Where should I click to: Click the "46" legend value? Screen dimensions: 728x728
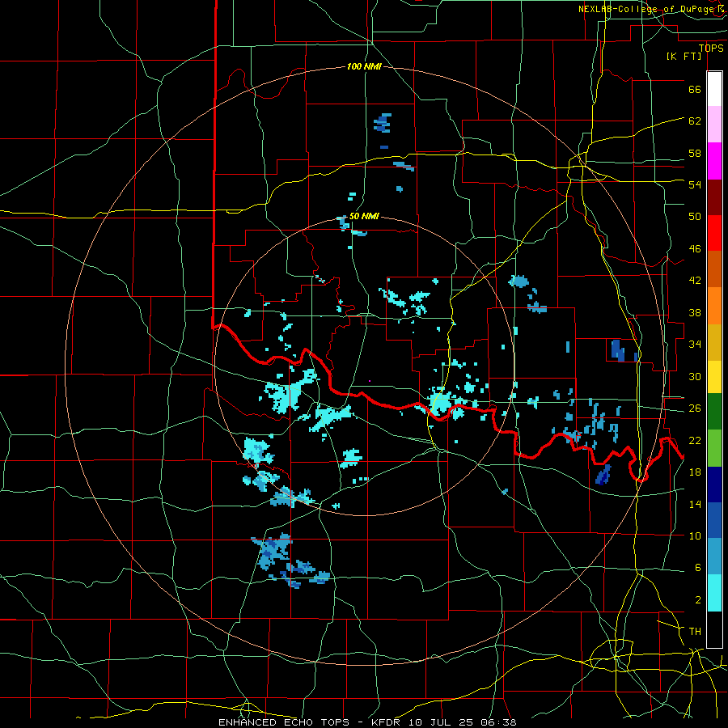pos(695,249)
